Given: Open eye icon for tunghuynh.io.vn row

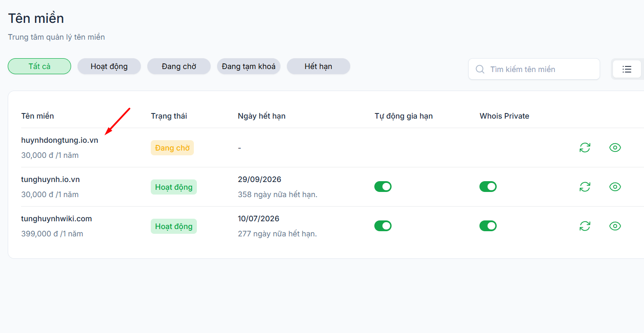Looking at the screenshot, I should (x=615, y=187).
